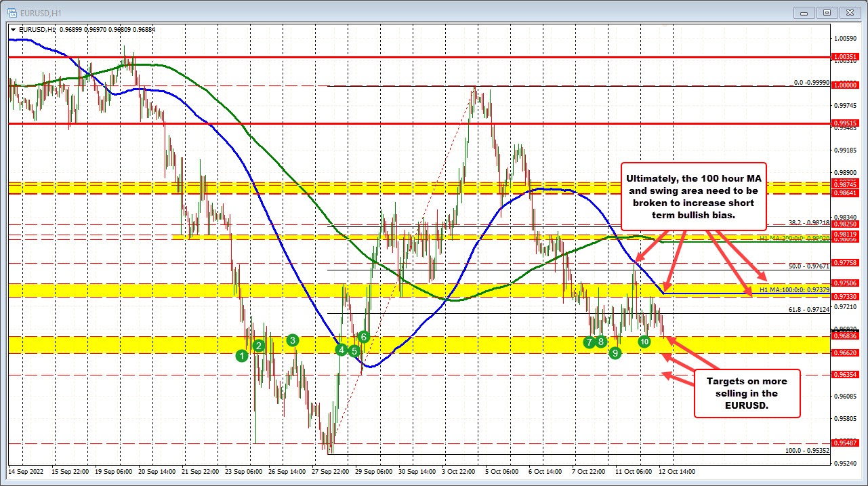This screenshot has height=486, width=868.
Task: Click green marker 10 near the recent lows
Action: (644, 342)
